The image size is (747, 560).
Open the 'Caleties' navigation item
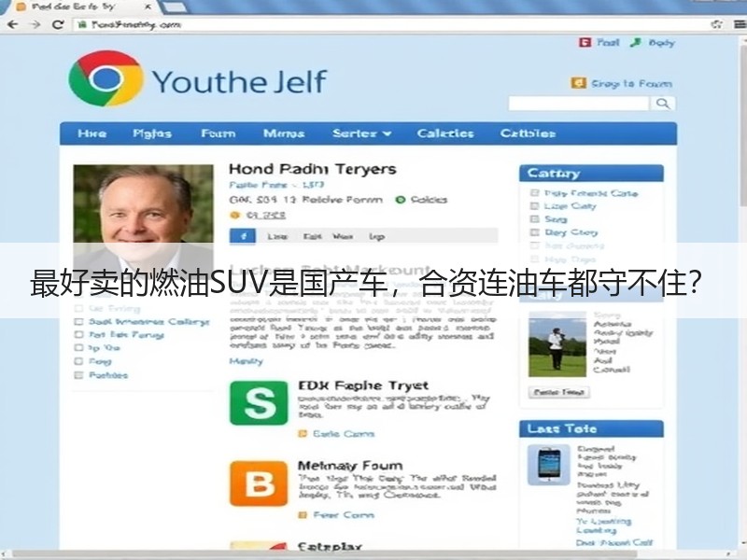pos(445,133)
